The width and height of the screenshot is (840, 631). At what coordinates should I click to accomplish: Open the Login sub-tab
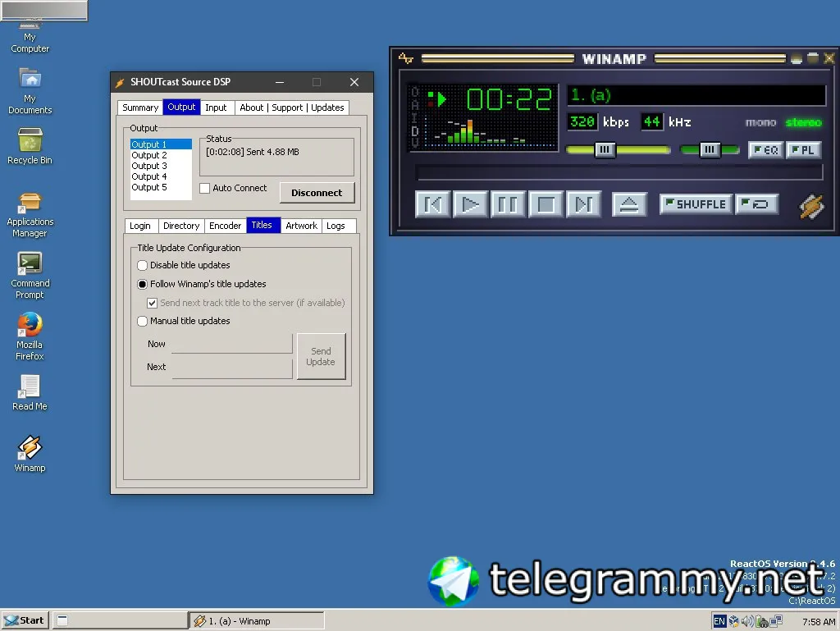pyautogui.click(x=139, y=226)
